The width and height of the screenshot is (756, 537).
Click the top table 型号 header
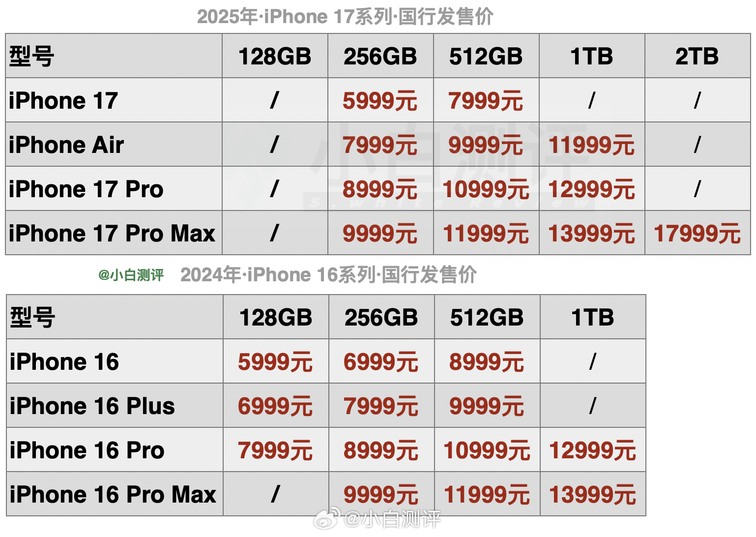click(31, 56)
